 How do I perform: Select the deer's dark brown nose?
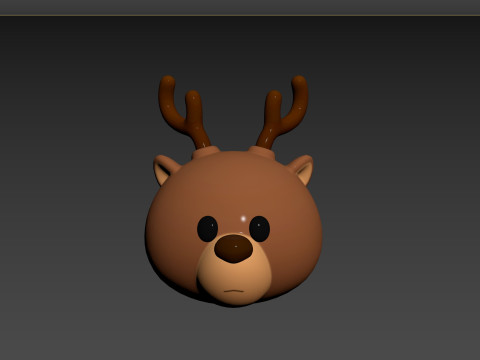233,248
